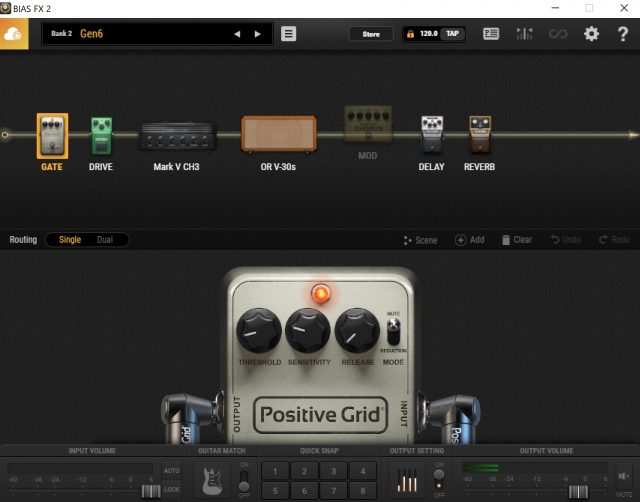Click the TAP tempo button
The image size is (640, 502).
click(x=452, y=34)
